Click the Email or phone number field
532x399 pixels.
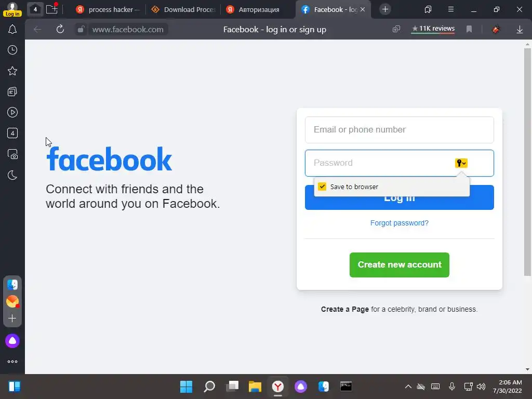[400, 129]
